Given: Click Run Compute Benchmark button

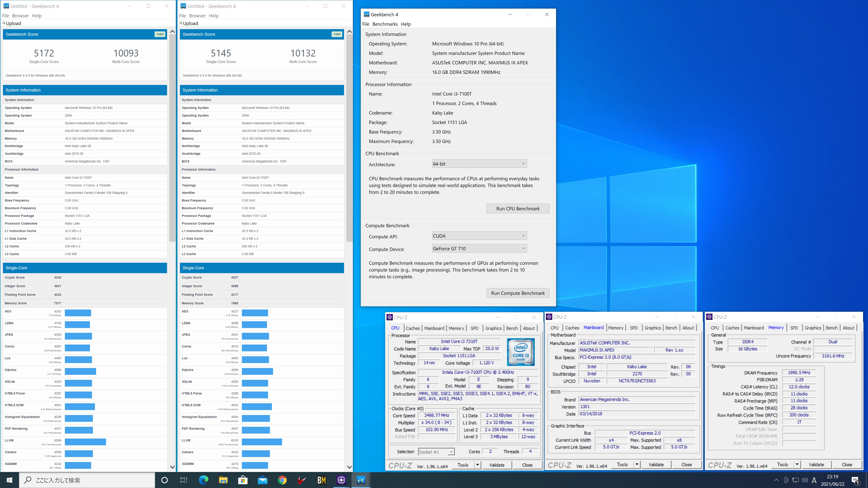Looking at the screenshot, I should pyautogui.click(x=518, y=293).
